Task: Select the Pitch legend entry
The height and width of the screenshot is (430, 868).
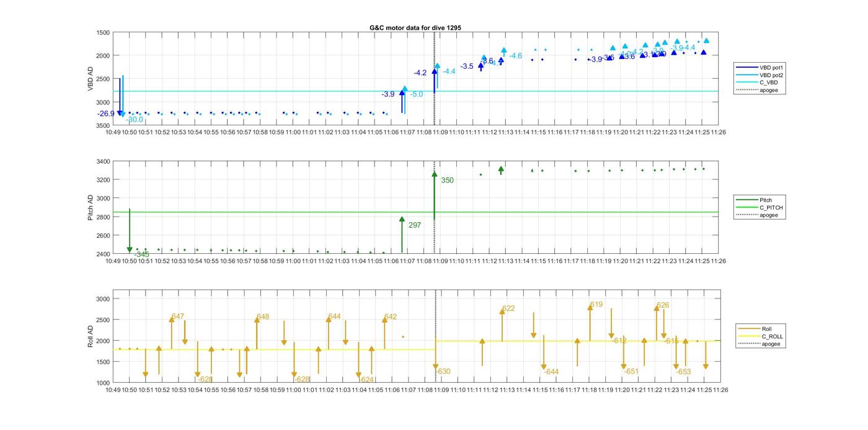Action: tap(766, 200)
